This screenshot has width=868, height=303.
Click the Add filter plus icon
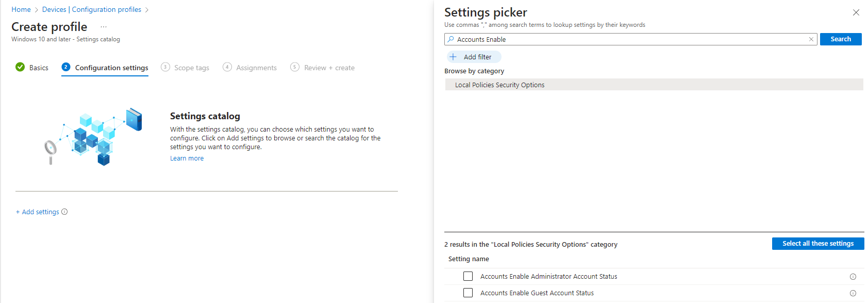[x=453, y=57]
